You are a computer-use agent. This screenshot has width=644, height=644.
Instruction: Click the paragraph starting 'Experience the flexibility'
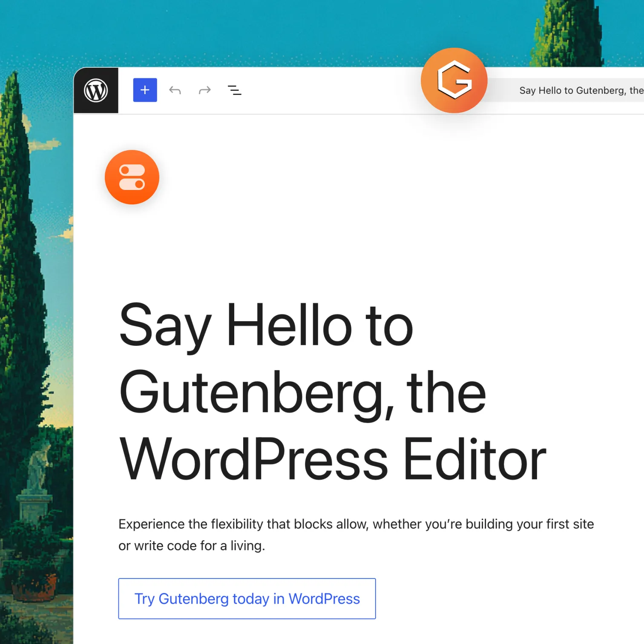[356, 535]
